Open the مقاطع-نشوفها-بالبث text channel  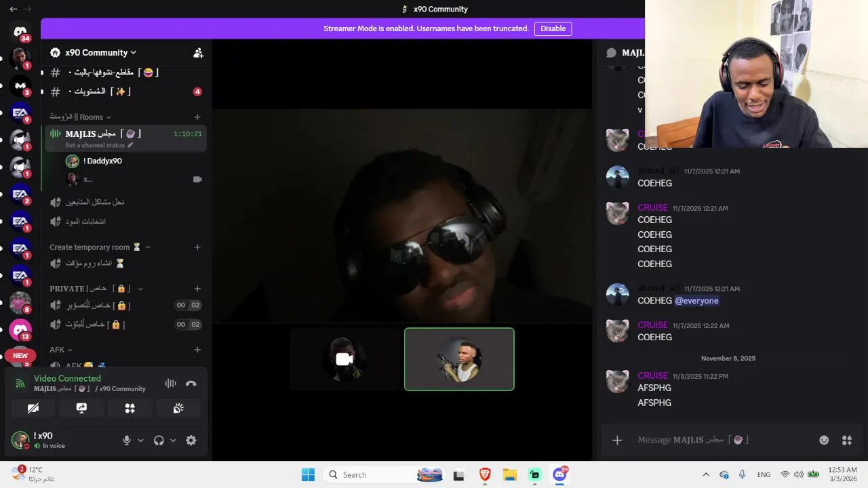coord(125,73)
